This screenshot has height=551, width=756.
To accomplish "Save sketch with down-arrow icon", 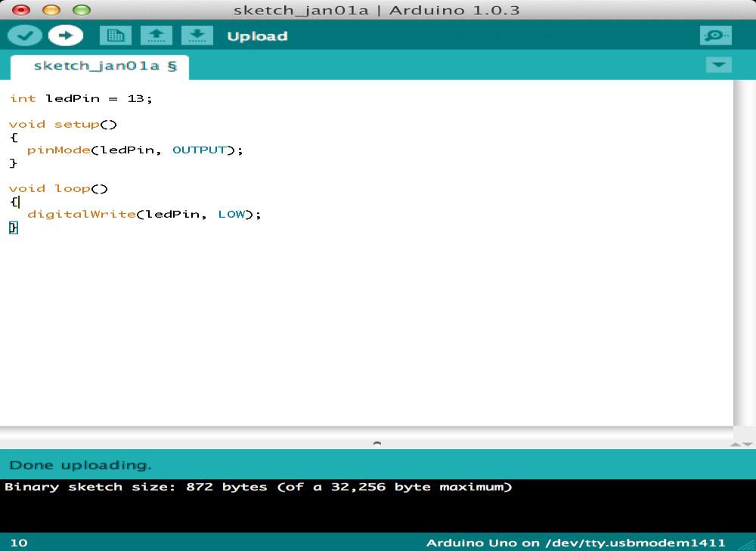I will (197, 36).
